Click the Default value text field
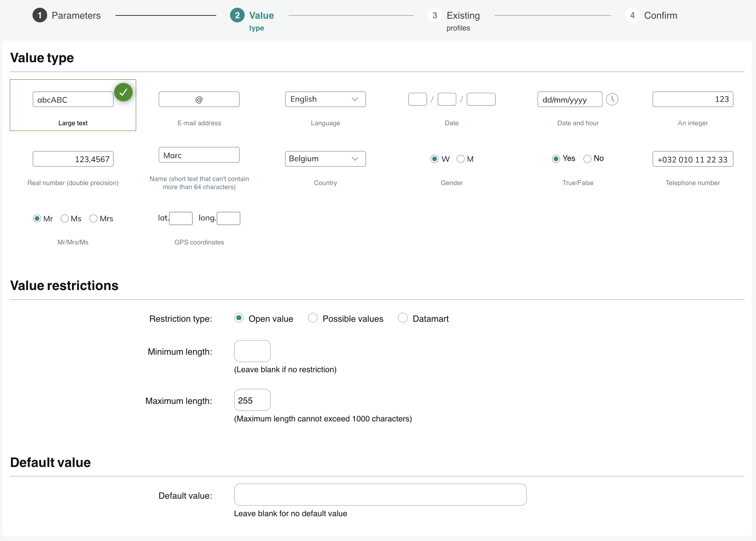The image size is (756, 541). [380, 495]
